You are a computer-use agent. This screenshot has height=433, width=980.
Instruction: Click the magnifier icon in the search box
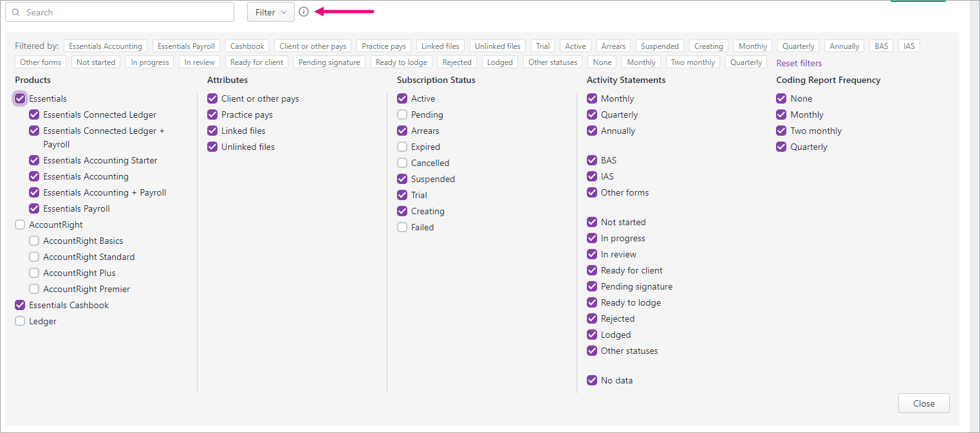[16, 12]
